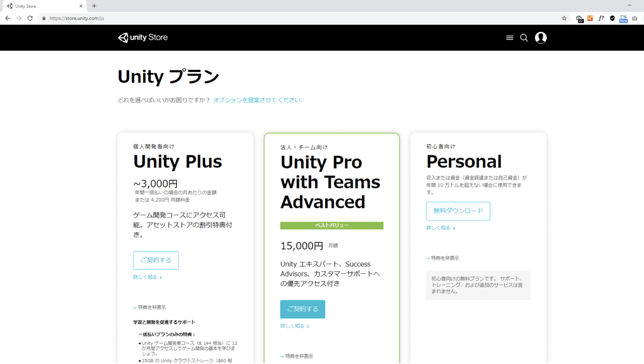This screenshot has height=364, width=644.
Task: Click the browser forward arrow
Action: click(x=19, y=18)
